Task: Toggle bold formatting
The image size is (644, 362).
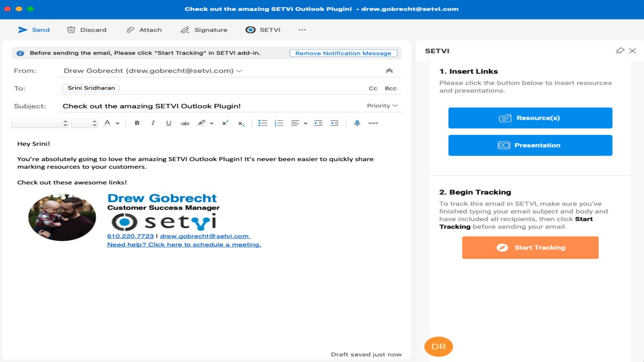Action: (x=137, y=123)
